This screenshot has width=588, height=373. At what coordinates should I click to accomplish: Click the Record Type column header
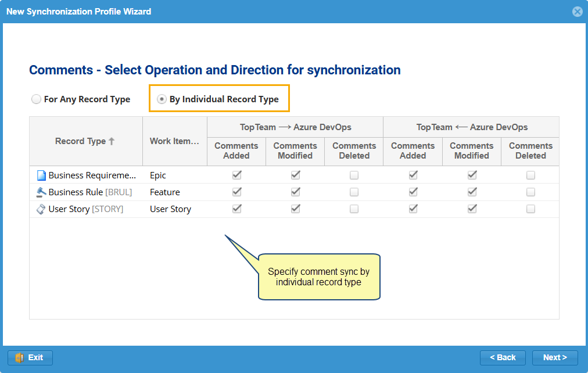tap(80, 141)
